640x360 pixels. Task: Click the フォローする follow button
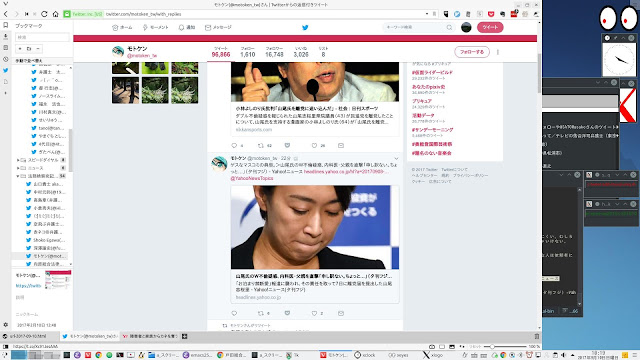pyautogui.click(x=472, y=52)
